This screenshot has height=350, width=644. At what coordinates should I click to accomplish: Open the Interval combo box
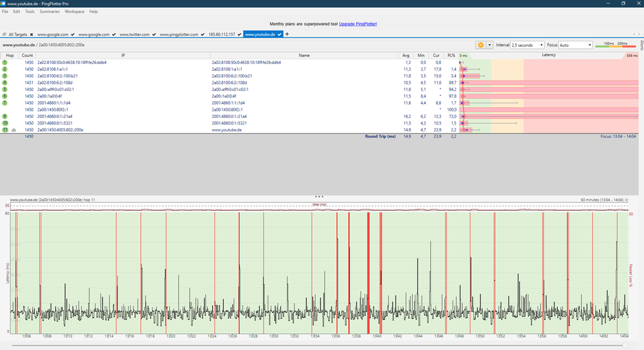[527, 45]
